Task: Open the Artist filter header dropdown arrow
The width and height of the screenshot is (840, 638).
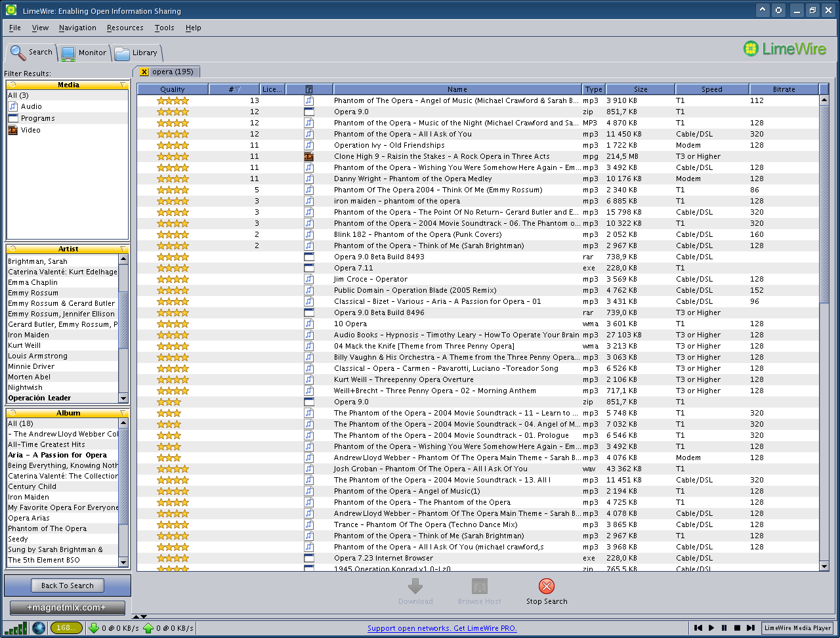Action: 123,249
